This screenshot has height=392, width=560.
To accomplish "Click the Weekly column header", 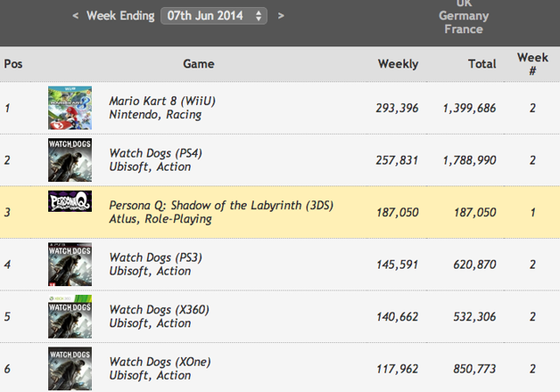I will (398, 64).
